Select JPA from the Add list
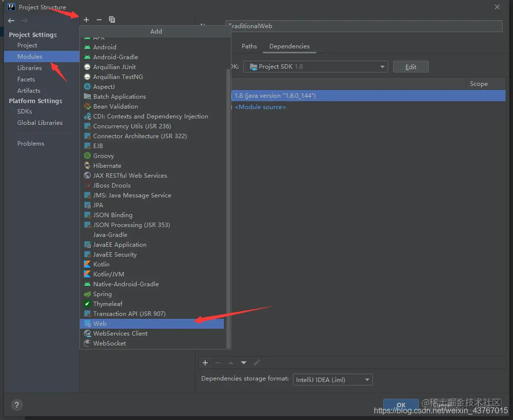This screenshot has height=420, width=513. tap(152, 205)
